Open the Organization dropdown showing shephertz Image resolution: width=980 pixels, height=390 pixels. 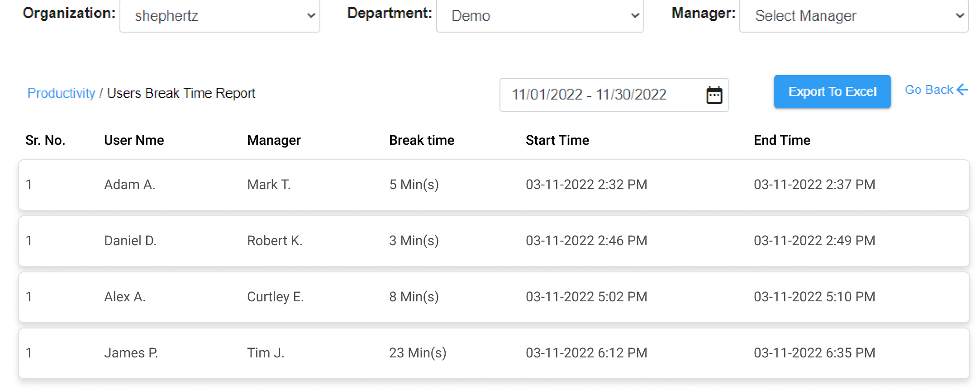[220, 16]
